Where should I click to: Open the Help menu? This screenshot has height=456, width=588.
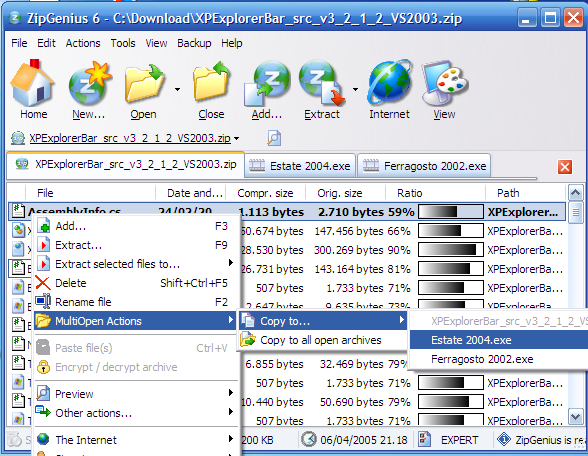231,43
